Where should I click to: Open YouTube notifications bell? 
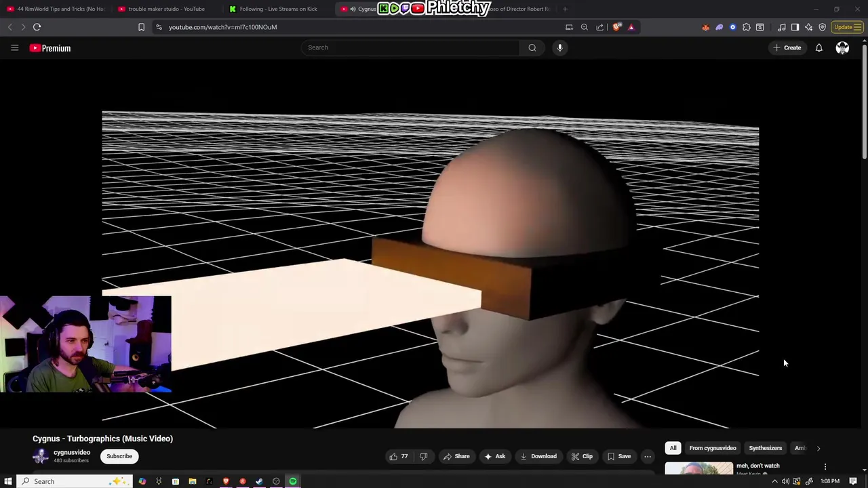(818, 48)
